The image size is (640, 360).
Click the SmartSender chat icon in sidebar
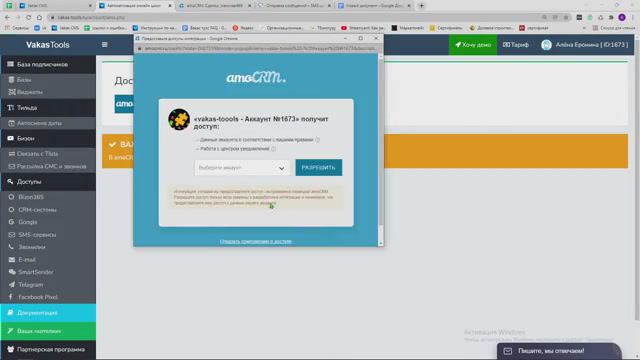pyautogui.click(x=12, y=272)
